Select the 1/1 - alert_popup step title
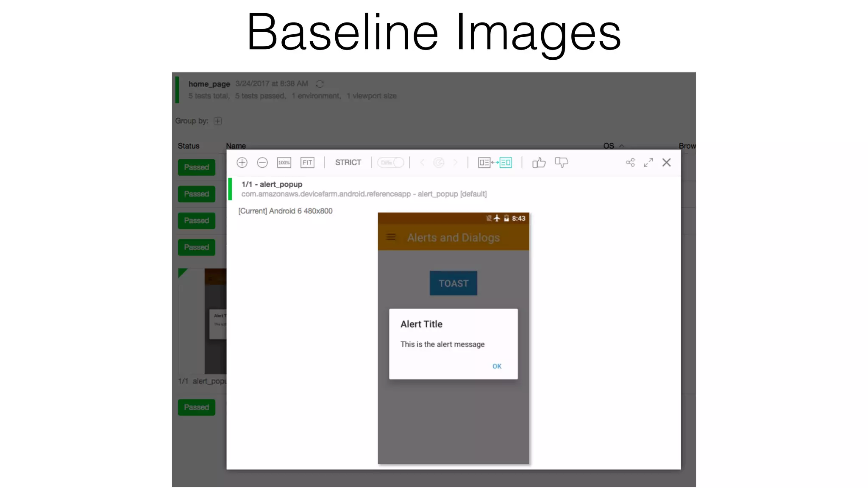The image size is (868, 488). point(272,184)
